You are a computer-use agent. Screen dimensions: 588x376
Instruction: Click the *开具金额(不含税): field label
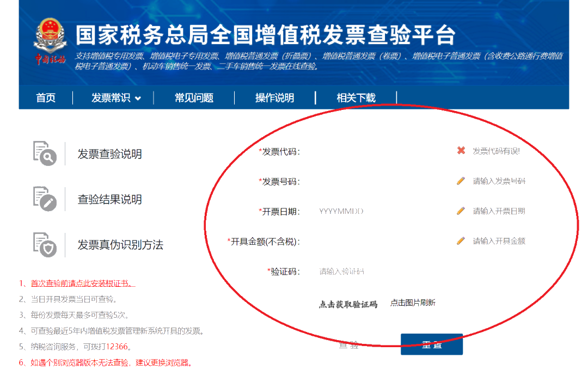coord(264,242)
